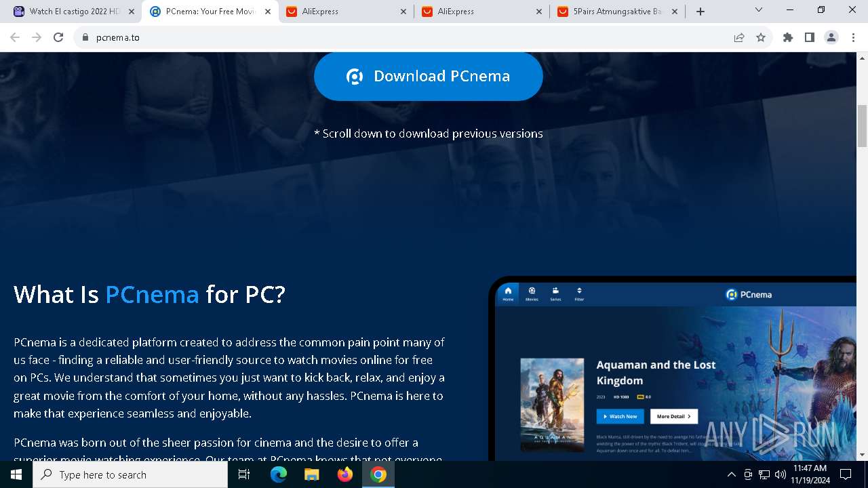Open network settings from the system tray
The width and height of the screenshot is (868, 488).
coord(764,474)
